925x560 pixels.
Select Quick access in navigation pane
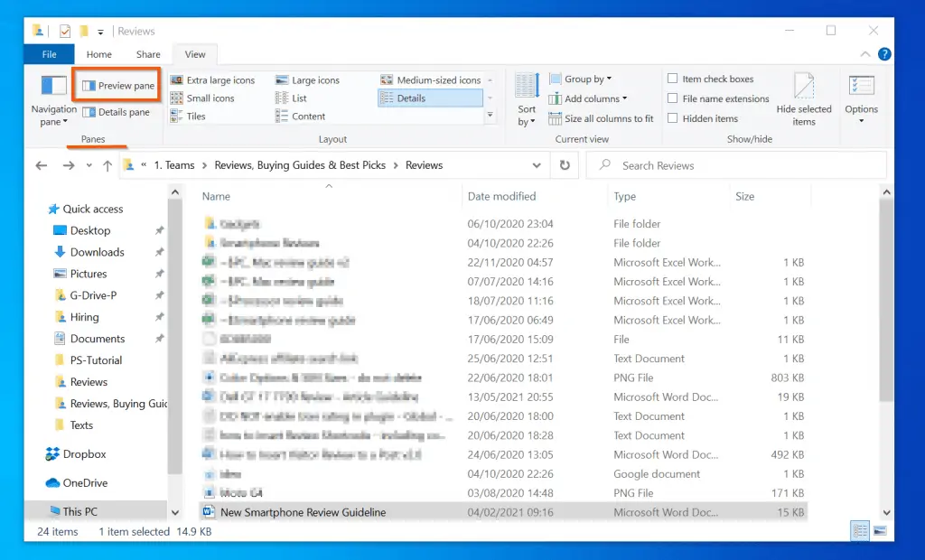coord(86,209)
